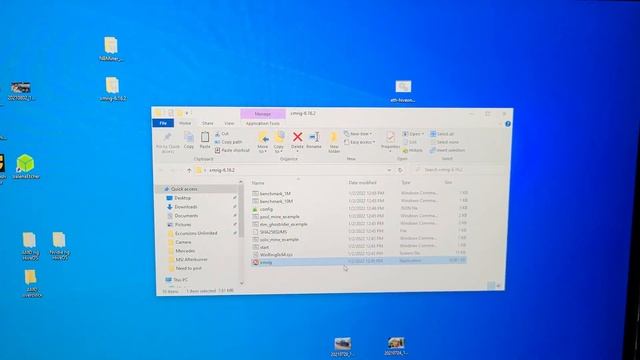Viewport: 640px width, 360px height.
Task: Open Downloads in the navigation pane
Action: click(185, 207)
